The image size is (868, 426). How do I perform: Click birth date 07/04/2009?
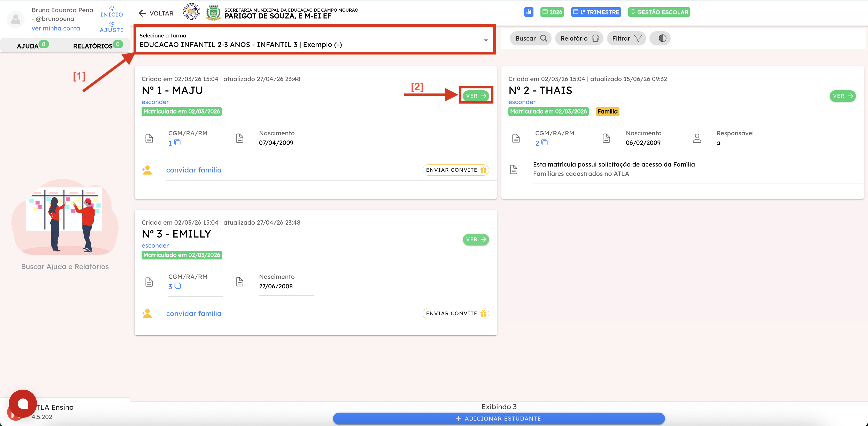tap(276, 143)
